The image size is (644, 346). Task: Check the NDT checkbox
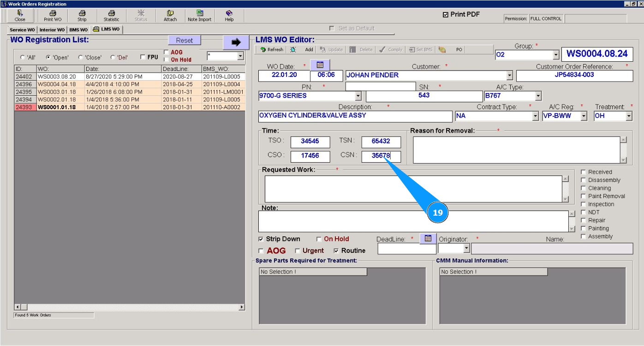(584, 212)
